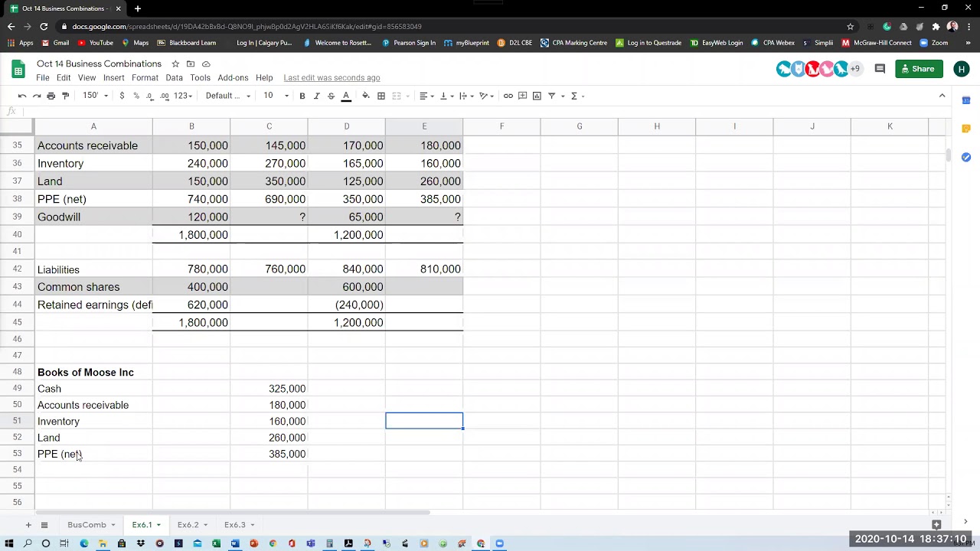Open Excel from the taskbar

point(216,543)
